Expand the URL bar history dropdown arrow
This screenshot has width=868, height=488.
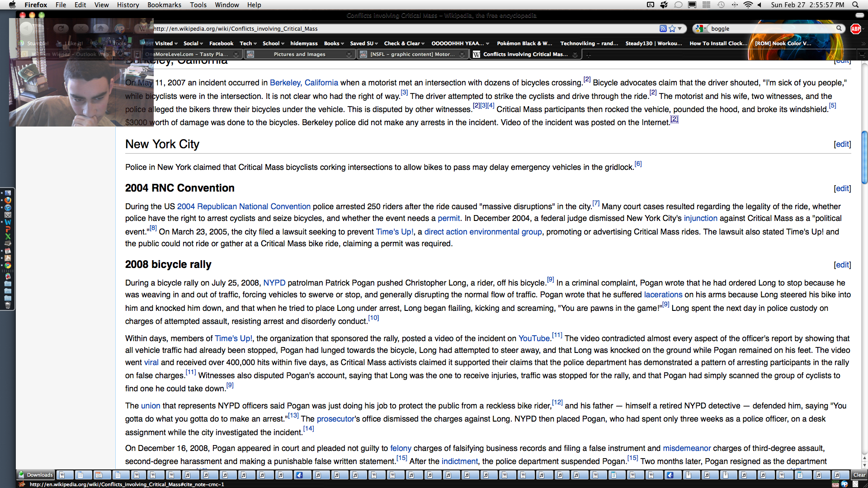pos(679,28)
